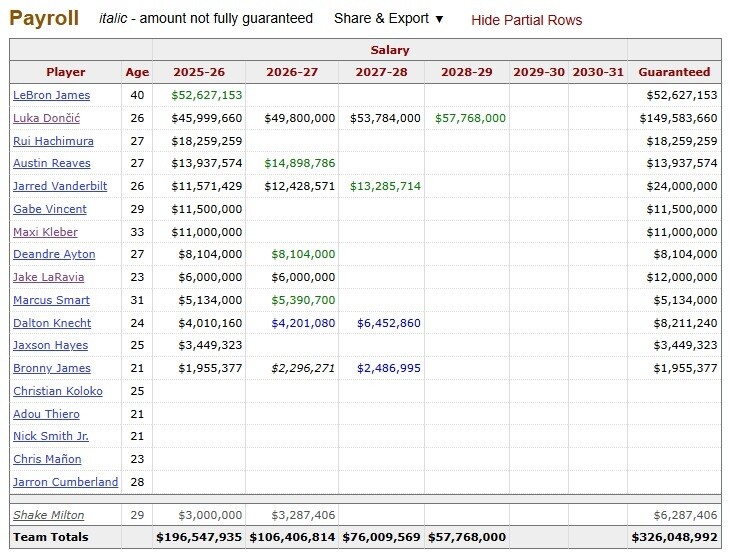Image resolution: width=732 pixels, height=555 pixels.
Task: Sort by 2026-27 salary column header
Action: [x=292, y=72]
